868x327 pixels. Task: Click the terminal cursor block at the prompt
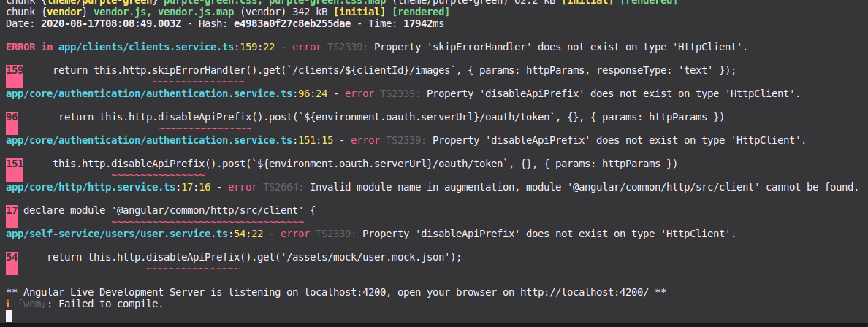(8, 316)
